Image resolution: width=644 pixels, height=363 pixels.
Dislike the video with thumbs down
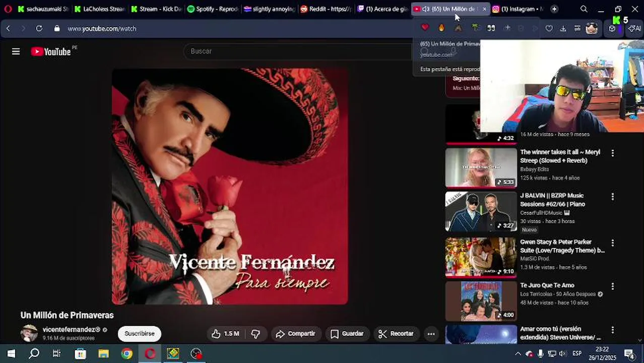(x=256, y=334)
